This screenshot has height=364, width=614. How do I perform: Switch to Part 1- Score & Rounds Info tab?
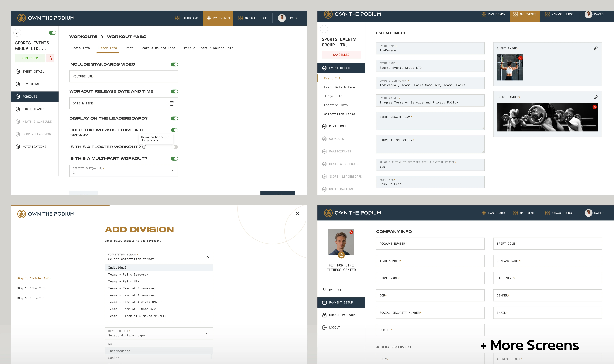point(150,48)
